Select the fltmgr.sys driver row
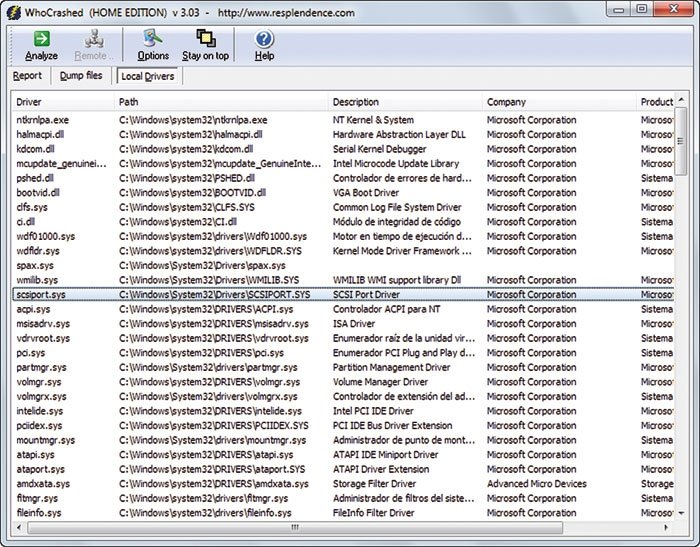This screenshot has height=547, width=700. pyautogui.click(x=343, y=498)
